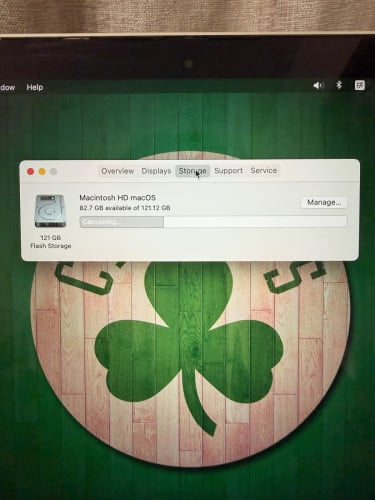375x500 pixels.
Task: Click the Calculating storage usage bar
Action: coord(213,222)
